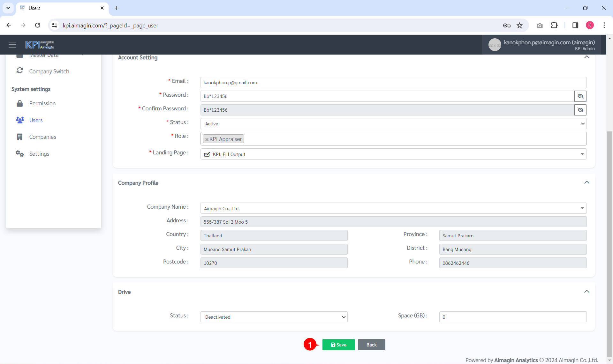This screenshot has height=364, width=613.
Task: Open the account Status dropdown
Action: (x=393, y=124)
